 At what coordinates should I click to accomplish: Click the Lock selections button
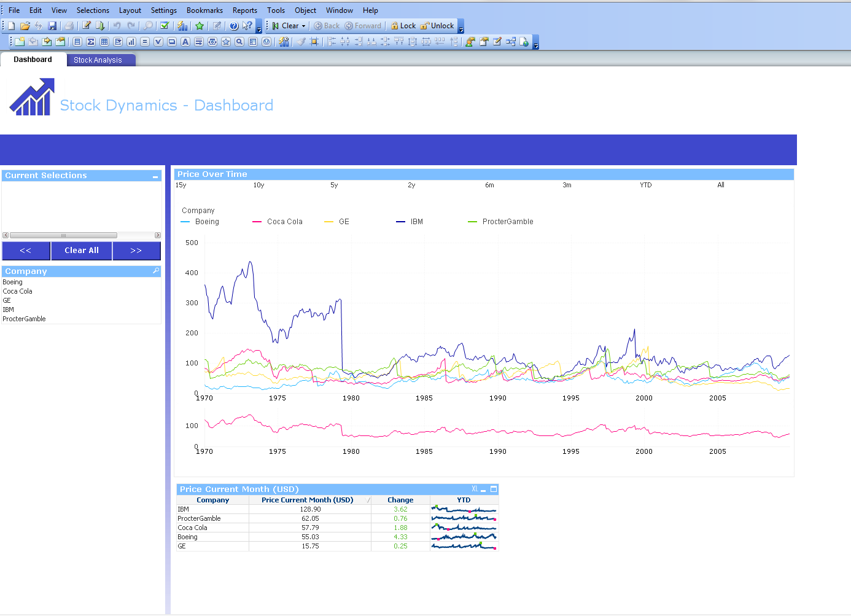[x=403, y=26]
